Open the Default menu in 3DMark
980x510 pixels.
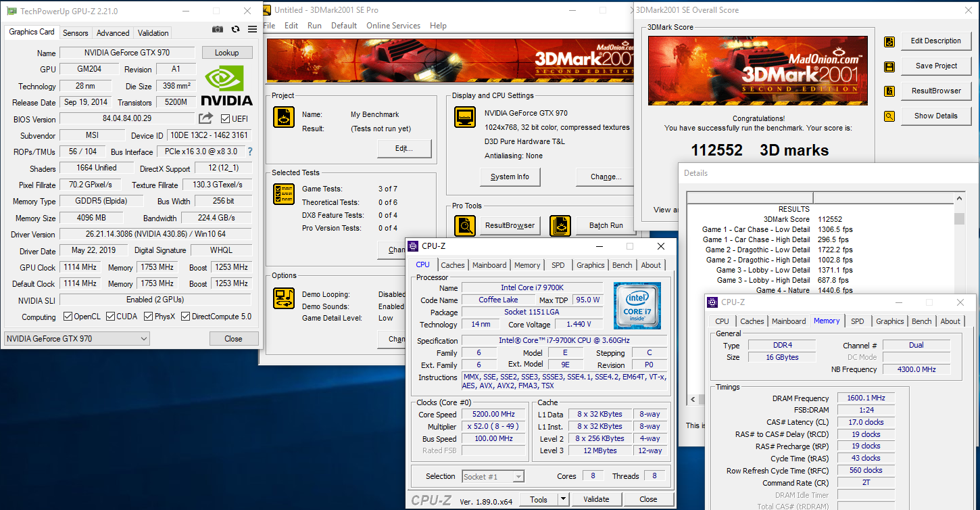[x=344, y=26]
